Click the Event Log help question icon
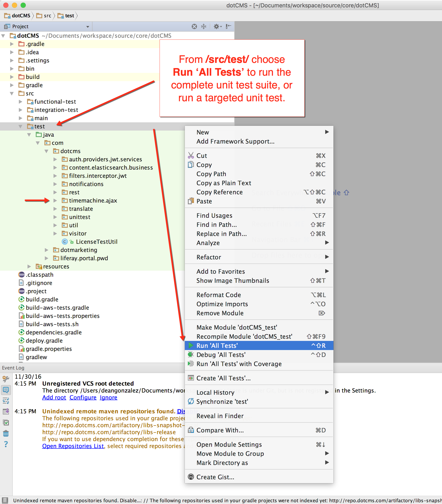The image size is (442, 504). click(6, 444)
